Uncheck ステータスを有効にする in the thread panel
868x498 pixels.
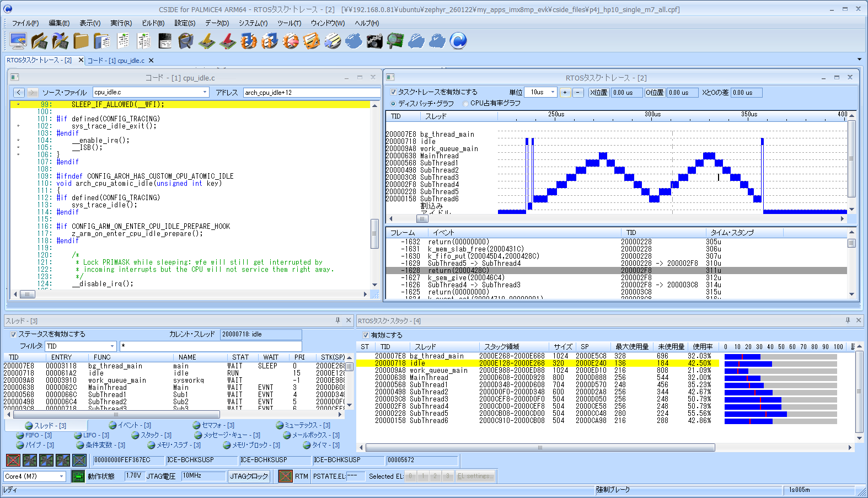click(x=14, y=334)
